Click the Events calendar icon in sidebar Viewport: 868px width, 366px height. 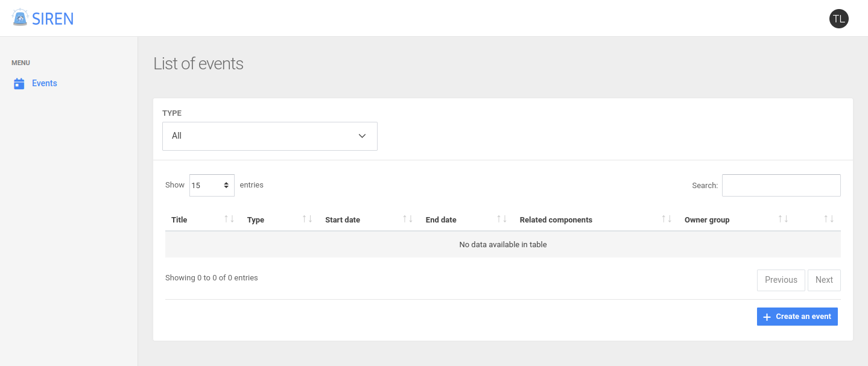(19, 84)
